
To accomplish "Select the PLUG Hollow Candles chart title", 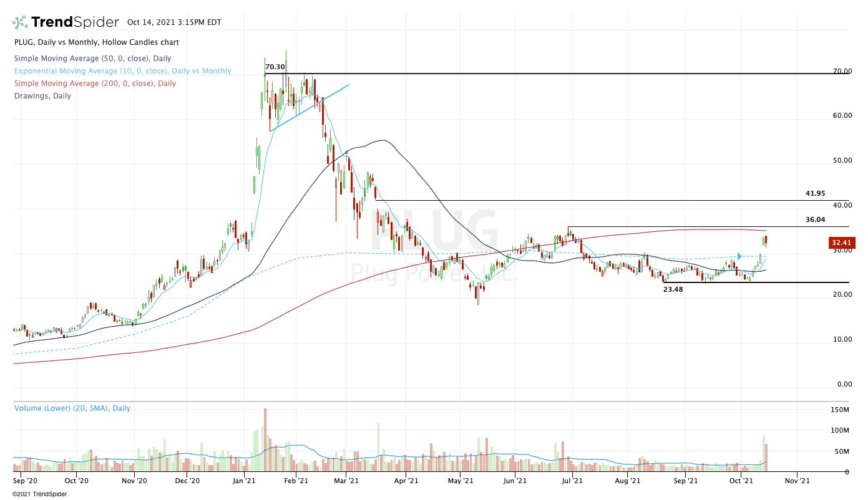I will [95, 42].
